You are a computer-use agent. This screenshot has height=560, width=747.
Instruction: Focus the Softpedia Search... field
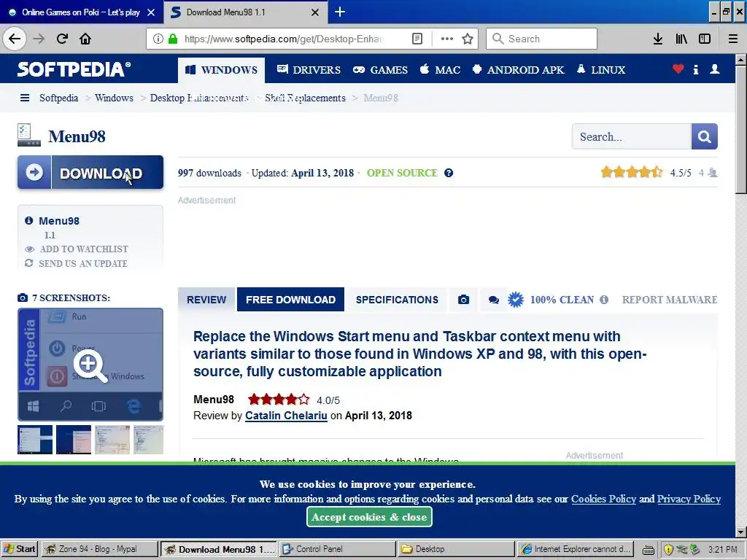(632, 136)
